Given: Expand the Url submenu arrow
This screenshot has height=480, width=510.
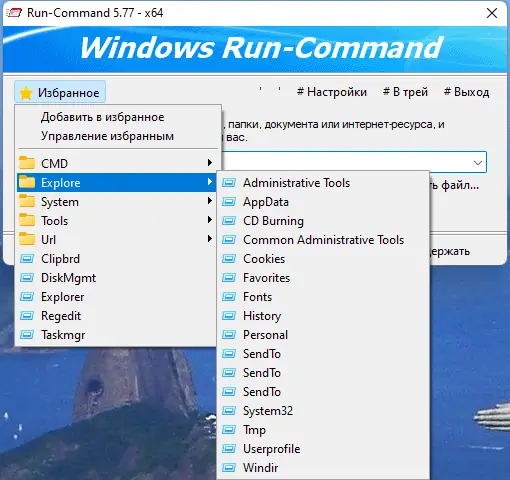Looking at the screenshot, I should (210, 239).
